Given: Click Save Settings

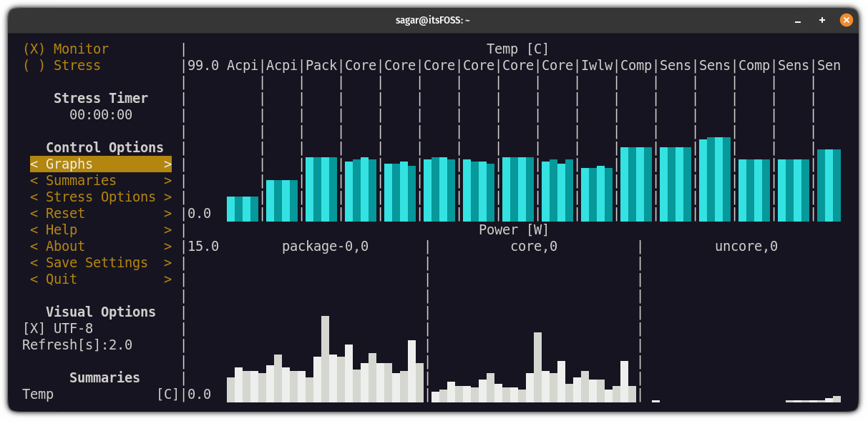Looking at the screenshot, I should (100, 262).
